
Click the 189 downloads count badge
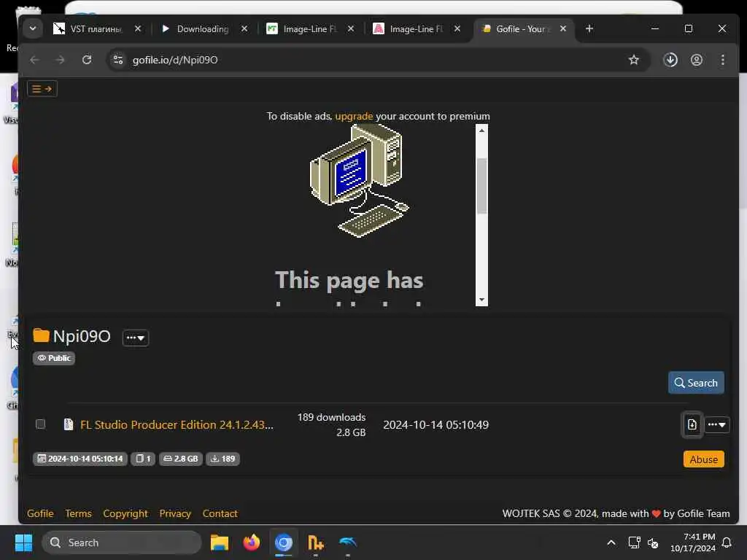tap(223, 459)
